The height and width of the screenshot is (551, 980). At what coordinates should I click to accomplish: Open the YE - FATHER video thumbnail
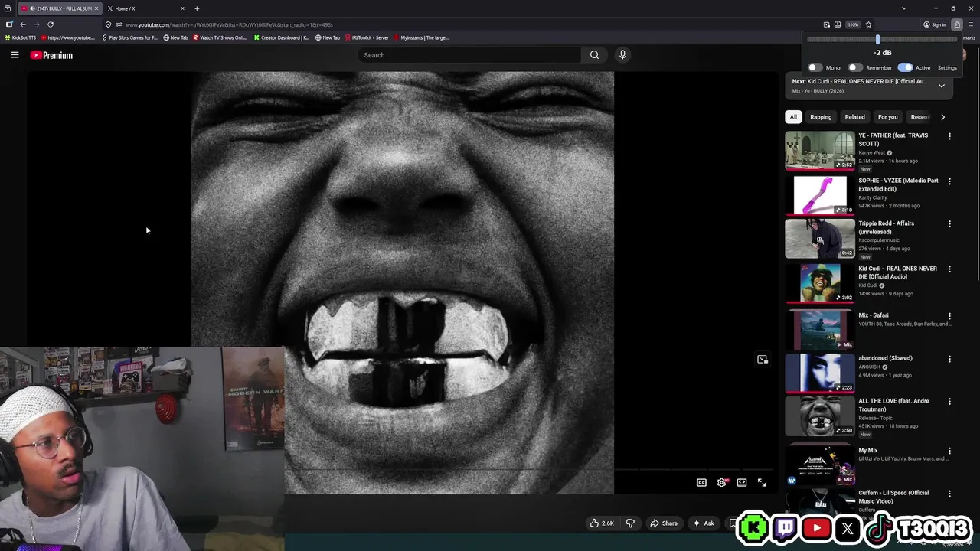[819, 151]
